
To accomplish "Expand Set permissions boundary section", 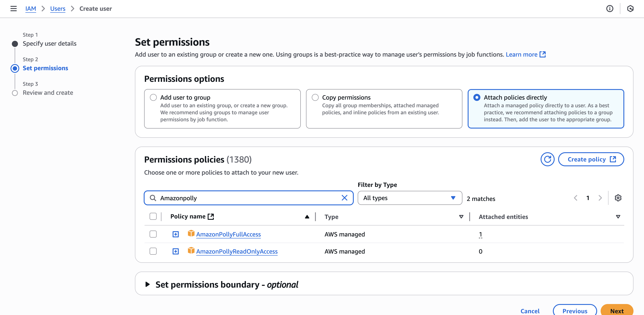I will (147, 284).
